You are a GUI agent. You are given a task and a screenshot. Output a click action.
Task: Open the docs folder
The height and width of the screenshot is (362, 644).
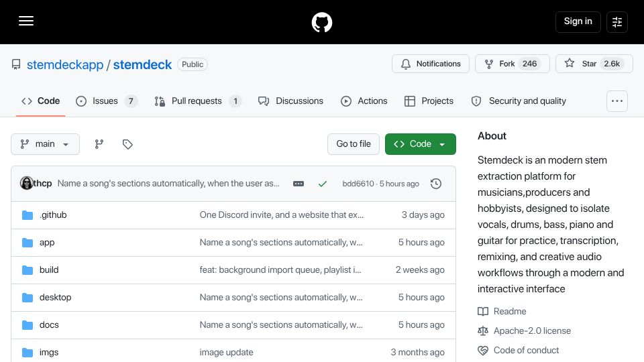point(49,325)
